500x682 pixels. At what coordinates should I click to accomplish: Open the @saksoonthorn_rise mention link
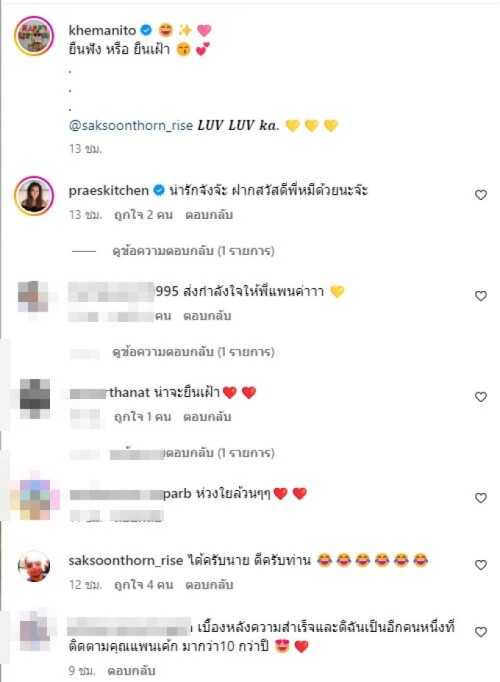tap(130, 126)
